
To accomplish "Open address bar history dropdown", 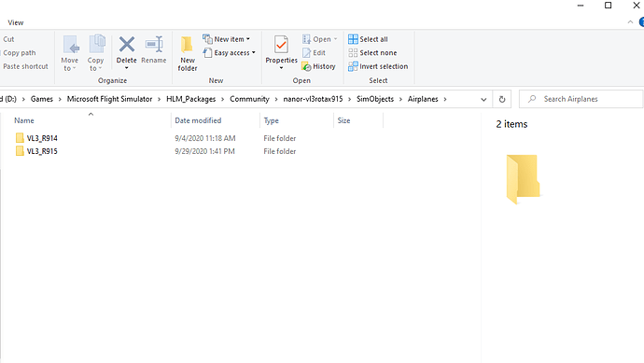I will pyautogui.click(x=483, y=99).
